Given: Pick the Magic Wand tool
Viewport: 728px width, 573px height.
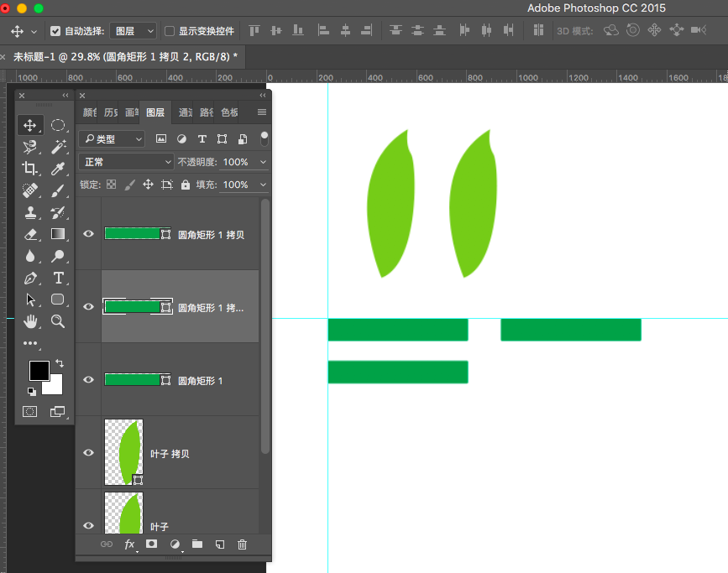Looking at the screenshot, I should [x=58, y=147].
